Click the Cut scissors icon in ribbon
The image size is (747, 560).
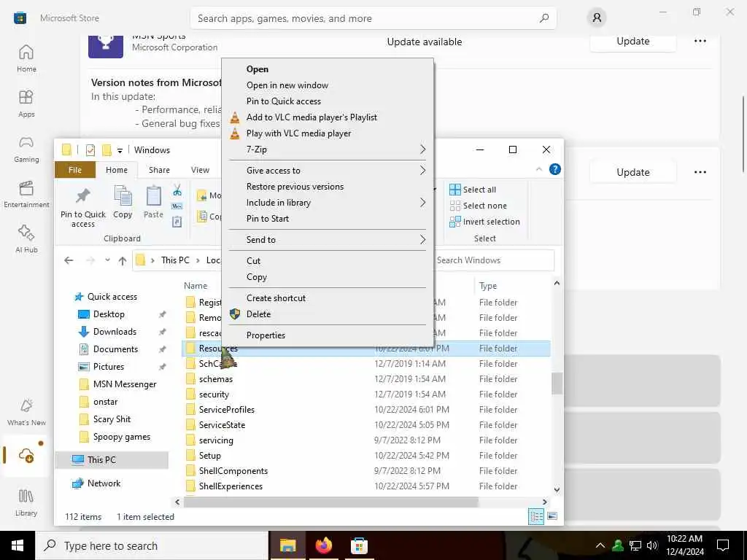pos(177,190)
